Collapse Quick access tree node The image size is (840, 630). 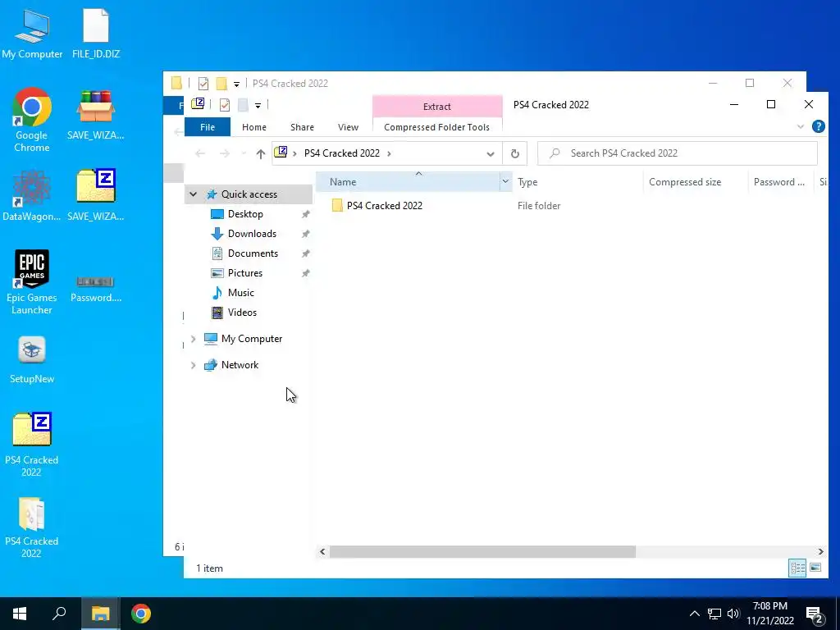(x=194, y=194)
